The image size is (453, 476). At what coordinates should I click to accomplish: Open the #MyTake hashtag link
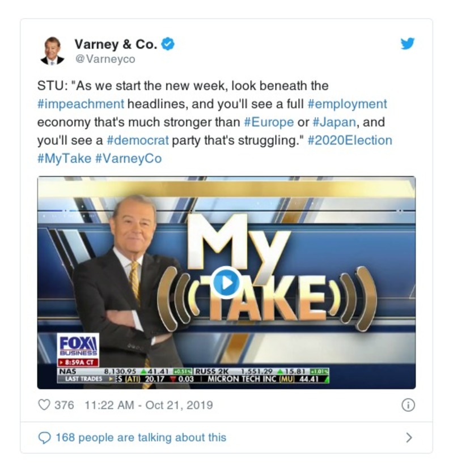pyautogui.click(x=64, y=159)
